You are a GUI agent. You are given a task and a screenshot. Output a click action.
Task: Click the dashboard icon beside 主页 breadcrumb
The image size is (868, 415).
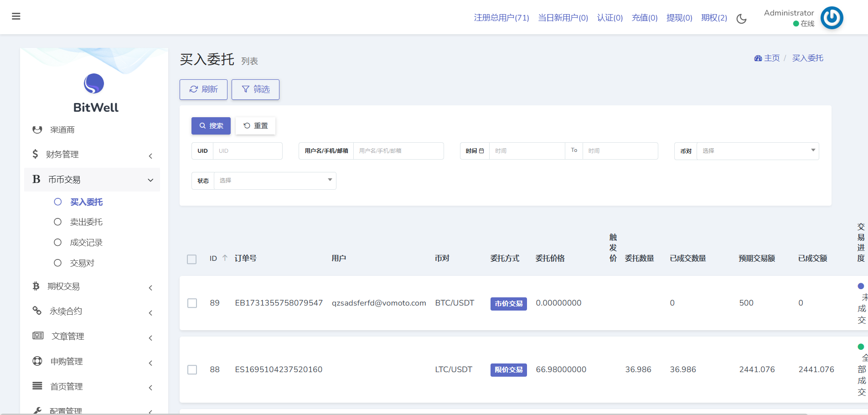click(x=758, y=58)
